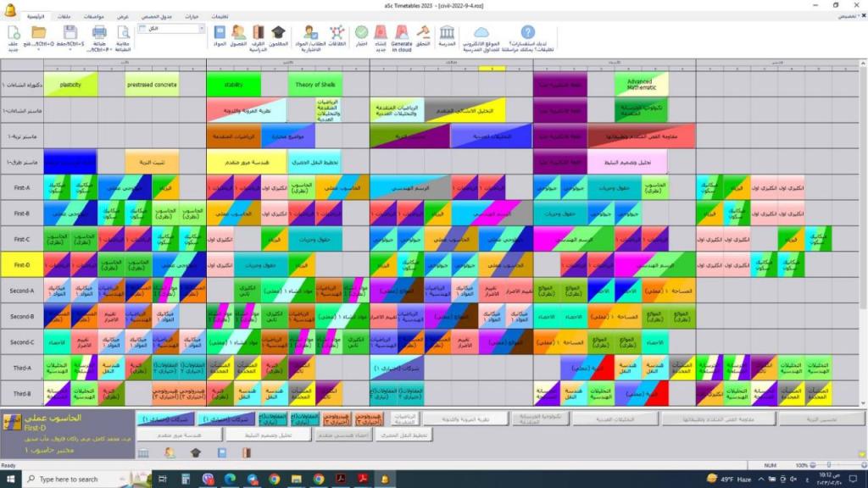
Task: Click the graduation cap icon in bottom panel
Action: (195, 452)
